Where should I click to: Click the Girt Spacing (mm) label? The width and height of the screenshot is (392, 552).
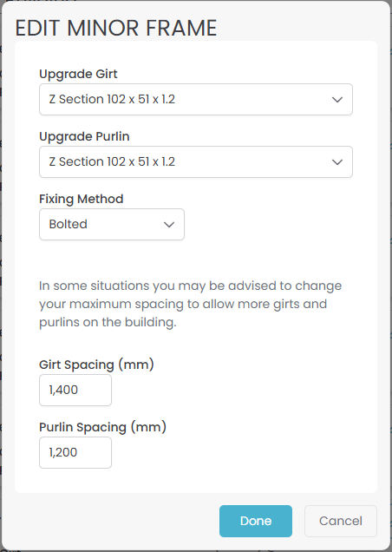[96, 365]
